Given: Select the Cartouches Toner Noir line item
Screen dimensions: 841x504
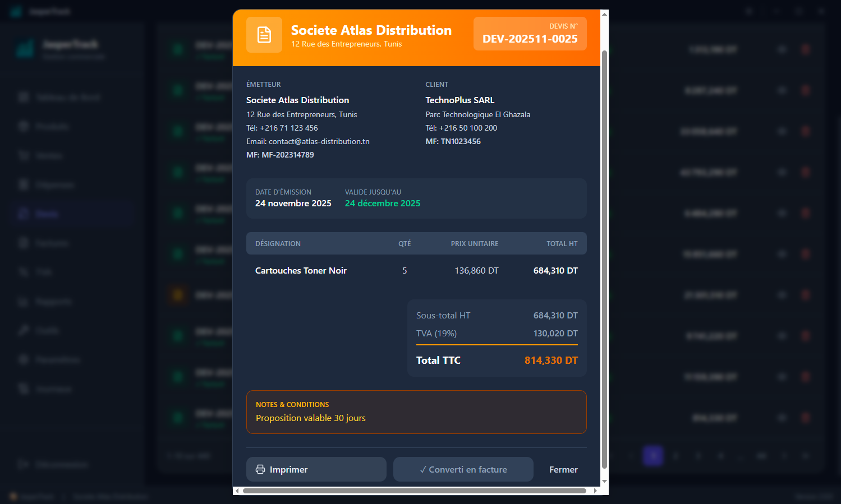Looking at the screenshot, I should (x=416, y=270).
